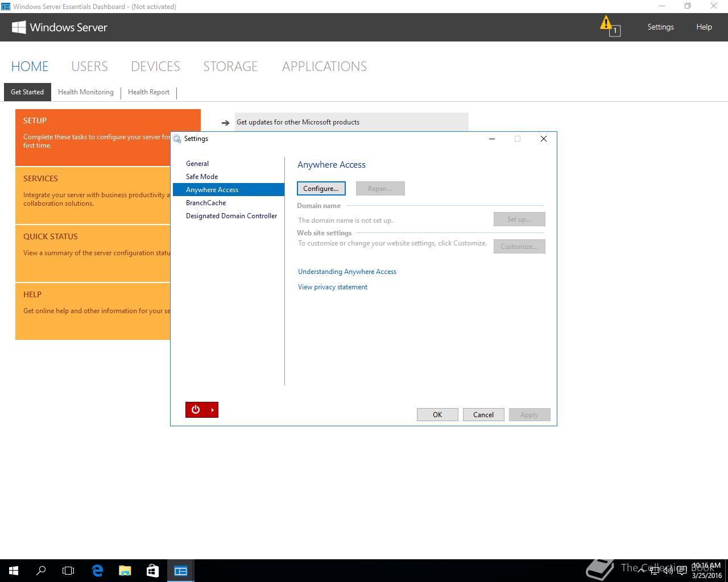Select the Get Started tab

click(27, 92)
